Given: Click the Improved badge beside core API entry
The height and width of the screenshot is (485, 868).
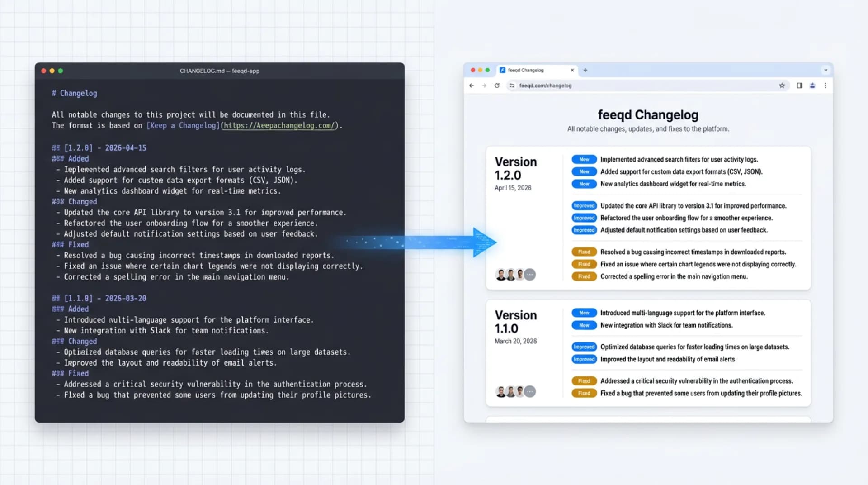Looking at the screenshot, I should point(584,205).
